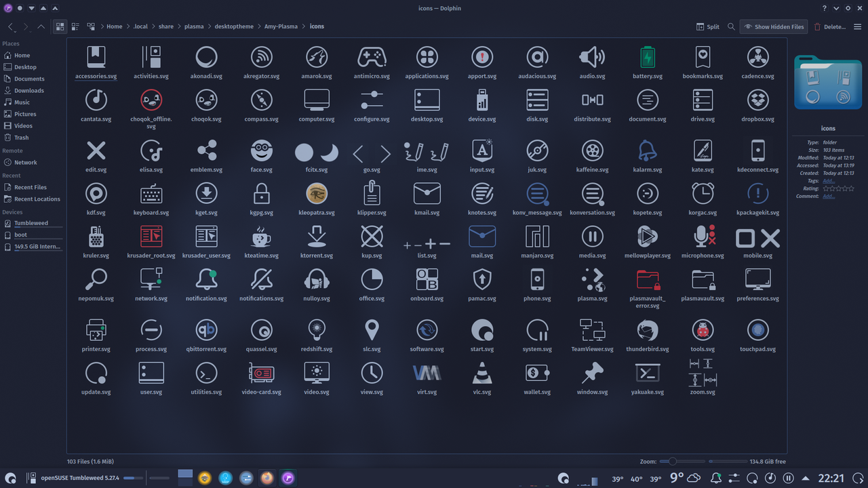Expand the chevron before icons breadcrumb

[304, 26]
